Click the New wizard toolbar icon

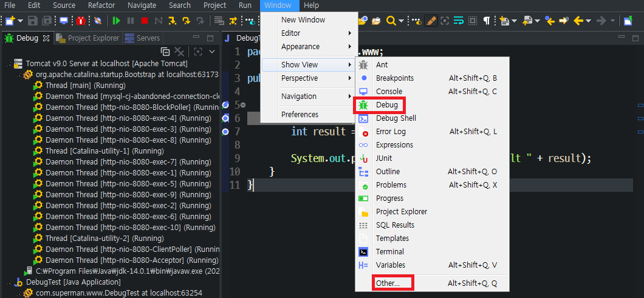coord(10,21)
